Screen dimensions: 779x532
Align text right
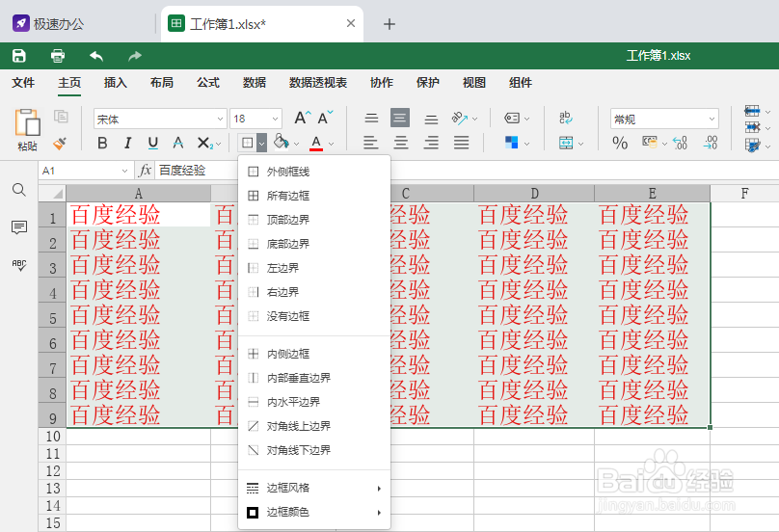click(431, 143)
